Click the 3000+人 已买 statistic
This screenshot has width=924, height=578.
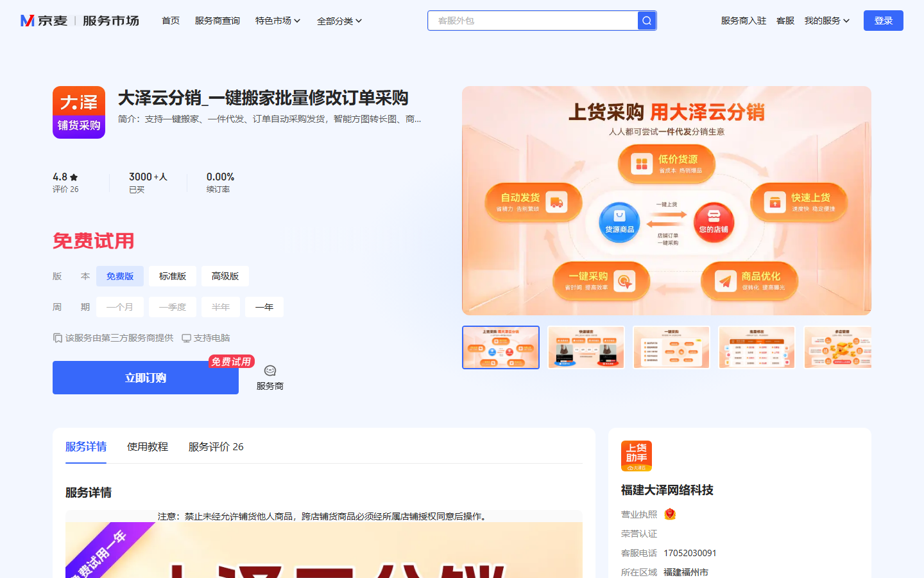[x=148, y=182]
